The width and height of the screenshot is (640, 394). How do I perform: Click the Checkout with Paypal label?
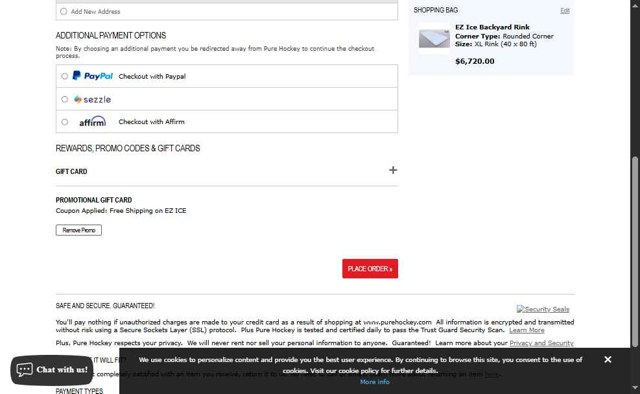click(x=152, y=76)
